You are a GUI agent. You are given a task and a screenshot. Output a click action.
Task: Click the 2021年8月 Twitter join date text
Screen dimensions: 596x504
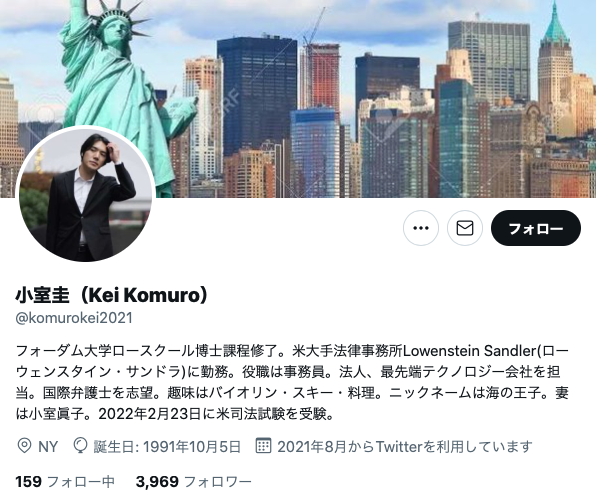click(312, 446)
